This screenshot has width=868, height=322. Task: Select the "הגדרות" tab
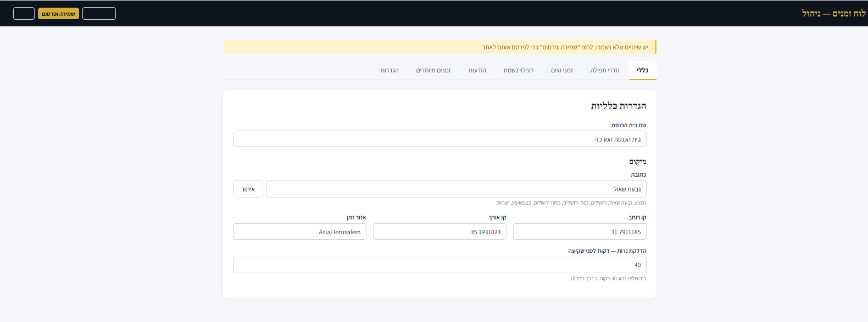coord(390,70)
